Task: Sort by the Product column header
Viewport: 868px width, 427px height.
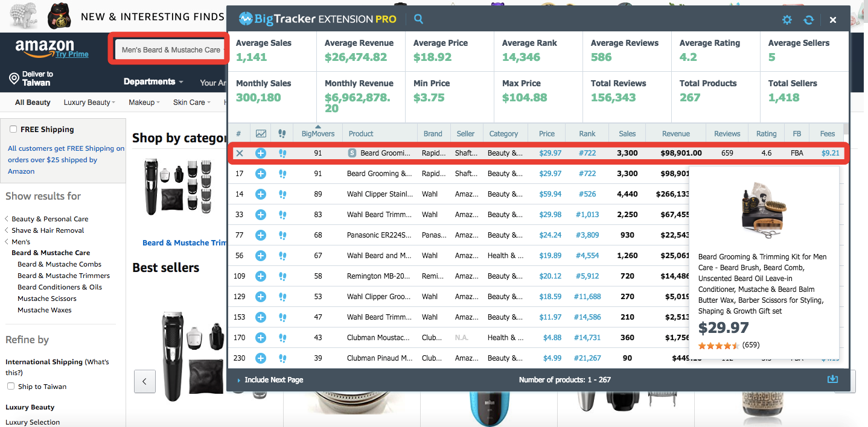Action: [361, 134]
